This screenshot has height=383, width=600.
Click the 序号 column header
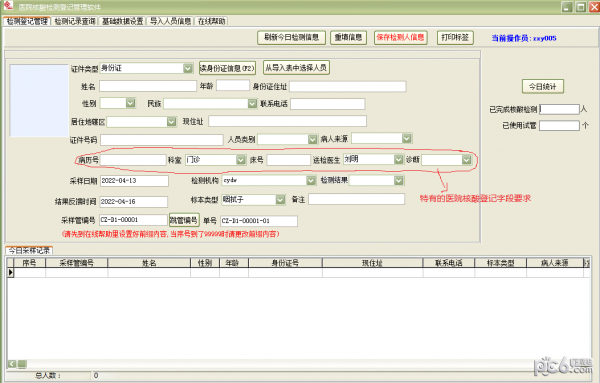point(29,263)
